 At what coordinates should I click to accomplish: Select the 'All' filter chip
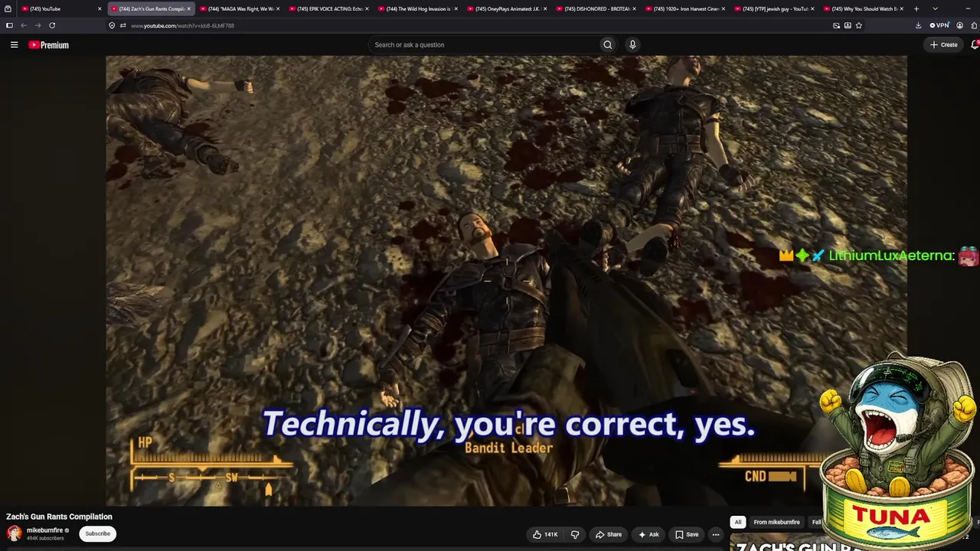(x=738, y=522)
